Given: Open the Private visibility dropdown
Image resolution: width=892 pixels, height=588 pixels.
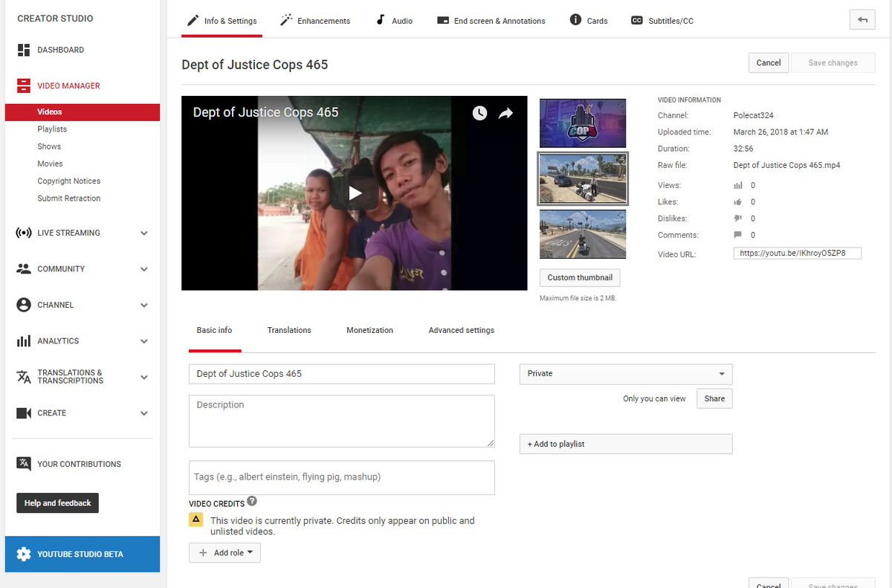Looking at the screenshot, I should pyautogui.click(x=626, y=374).
